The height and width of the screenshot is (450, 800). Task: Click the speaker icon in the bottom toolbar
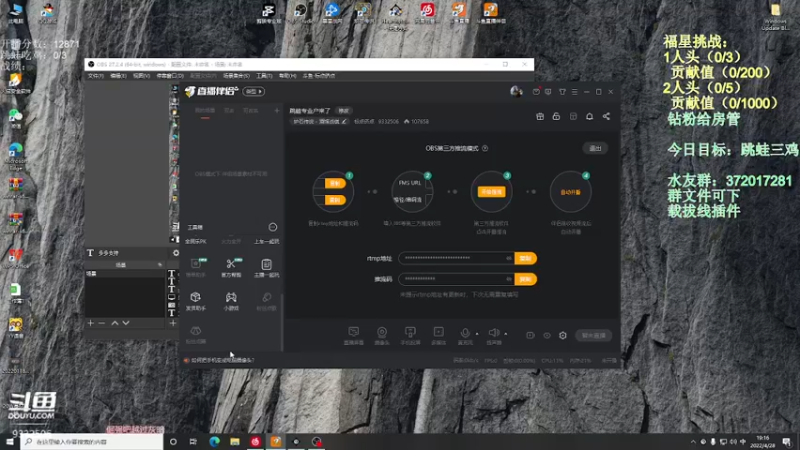coord(493,335)
